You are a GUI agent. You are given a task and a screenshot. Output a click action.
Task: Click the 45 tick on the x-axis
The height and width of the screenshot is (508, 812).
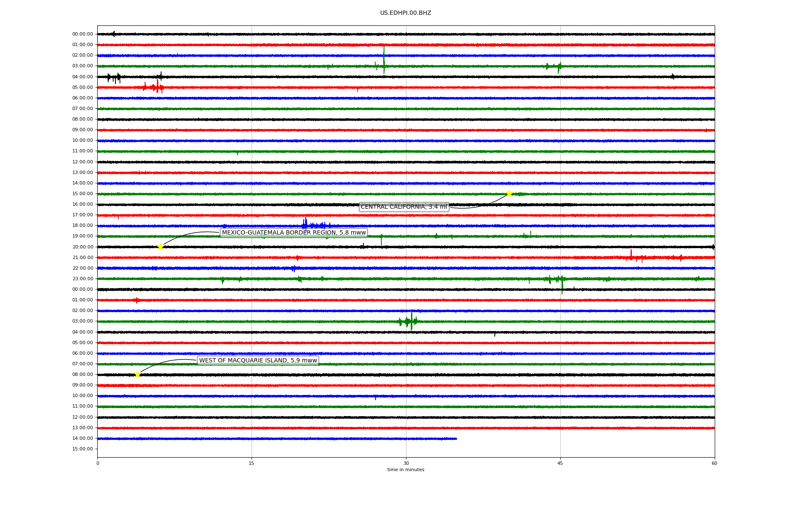pos(560,463)
